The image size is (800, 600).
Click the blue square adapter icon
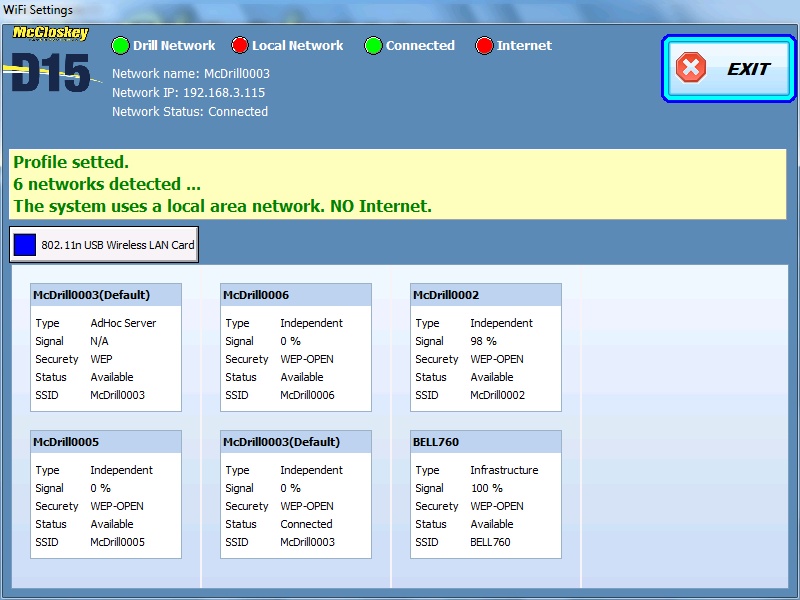point(25,244)
